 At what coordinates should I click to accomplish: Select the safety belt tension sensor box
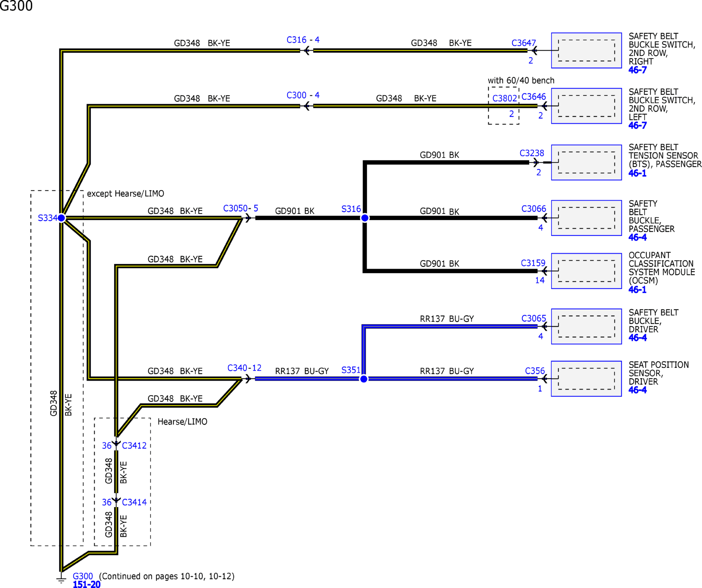point(586,163)
